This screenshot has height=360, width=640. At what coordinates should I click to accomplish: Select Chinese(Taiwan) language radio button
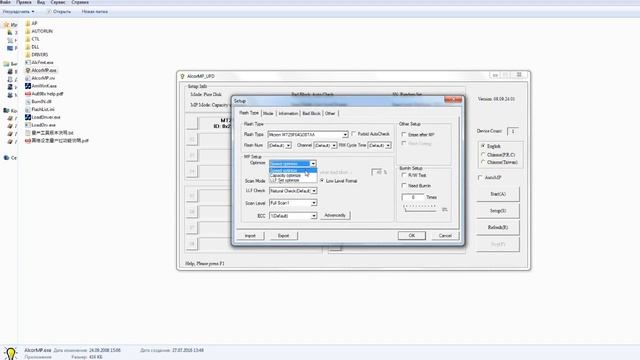pos(483,162)
